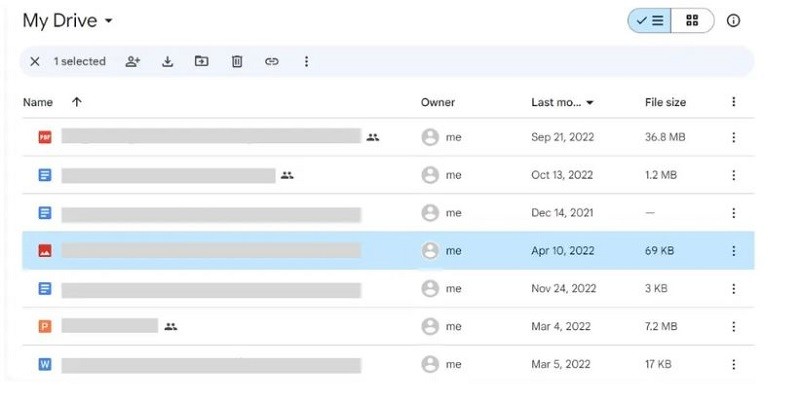Open more options for Sep 21, 2022 file
The image size is (800, 403).
733,137
